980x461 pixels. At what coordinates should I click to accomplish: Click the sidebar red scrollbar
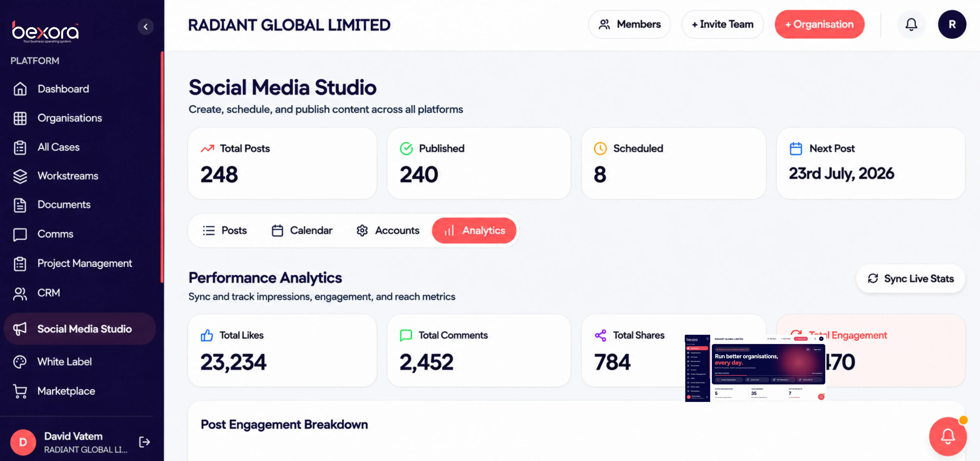tap(162, 168)
